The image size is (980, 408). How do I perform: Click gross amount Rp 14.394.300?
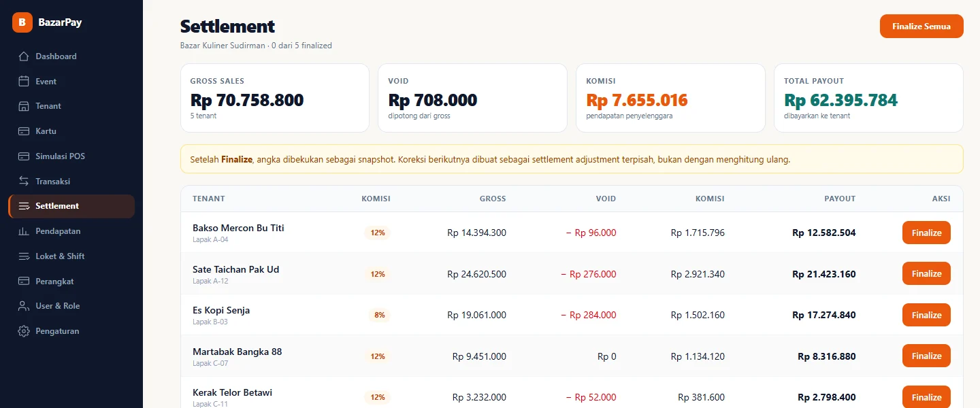pyautogui.click(x=476, y=233)
